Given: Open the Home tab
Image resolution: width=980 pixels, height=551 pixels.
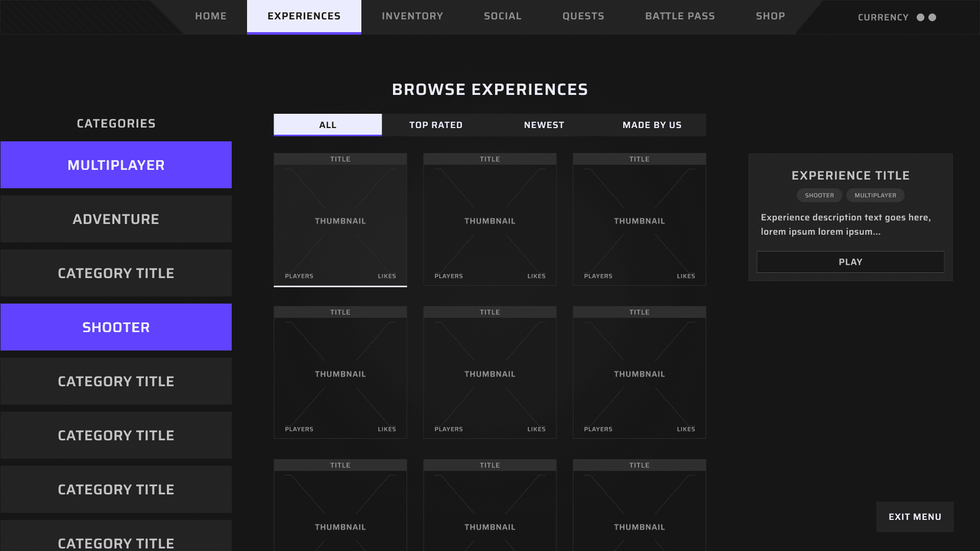Looking at the screenshot, I should 211,16.
